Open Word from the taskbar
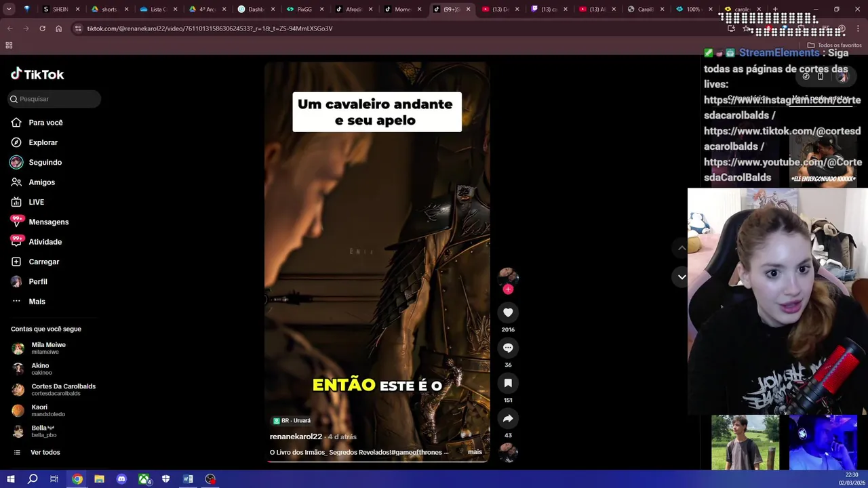The height and width of the screenshot is (488, 868). [188, 479]
